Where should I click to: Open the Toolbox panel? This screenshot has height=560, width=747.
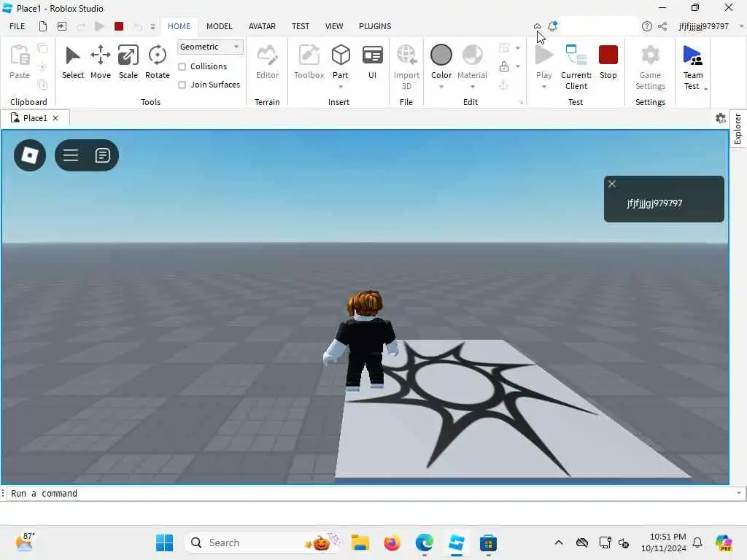(x=309, y=63)
